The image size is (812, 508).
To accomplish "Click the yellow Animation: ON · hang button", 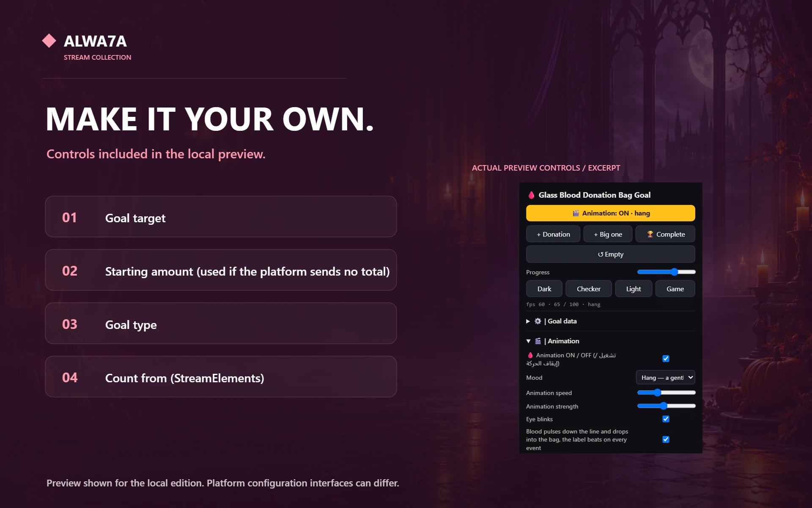I will click(x=610, y=213).
